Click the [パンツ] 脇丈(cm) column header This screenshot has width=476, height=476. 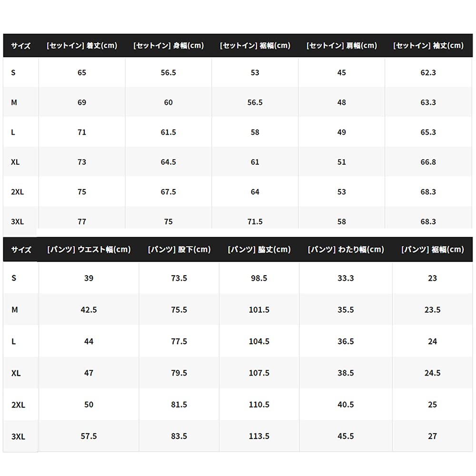pos(259,249)
